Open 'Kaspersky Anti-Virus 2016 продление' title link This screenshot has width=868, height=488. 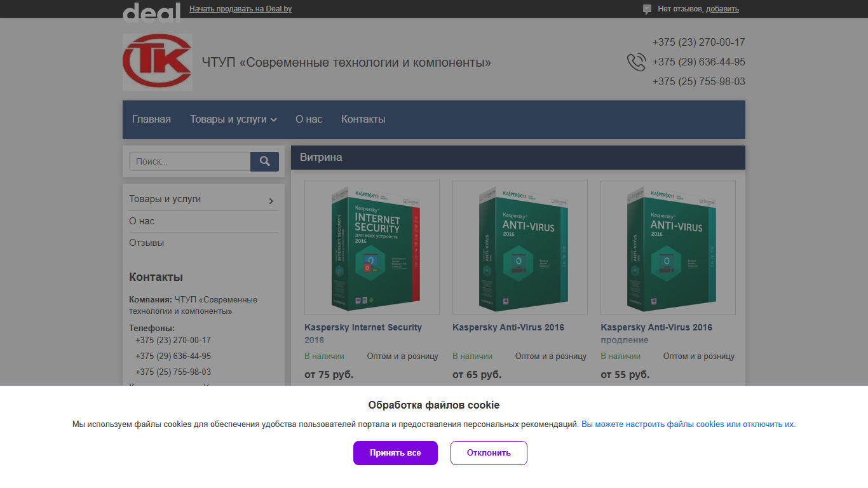(x=656, y=334)
